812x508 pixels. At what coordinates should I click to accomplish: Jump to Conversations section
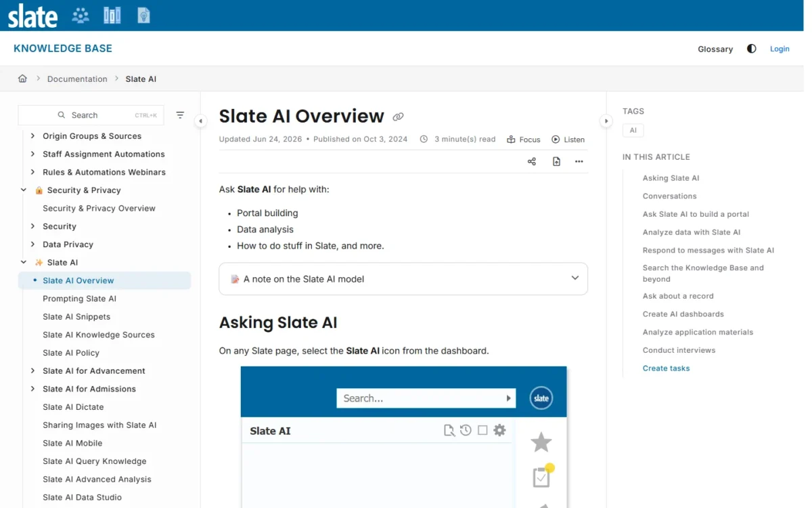(669, 196)
